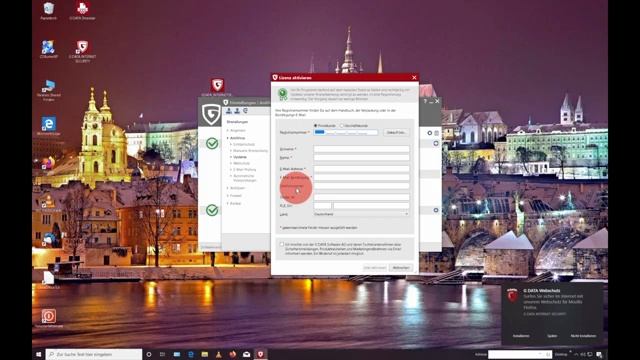
Task: Select Webschutz in the settings tree
Action: tap(241, 163)
